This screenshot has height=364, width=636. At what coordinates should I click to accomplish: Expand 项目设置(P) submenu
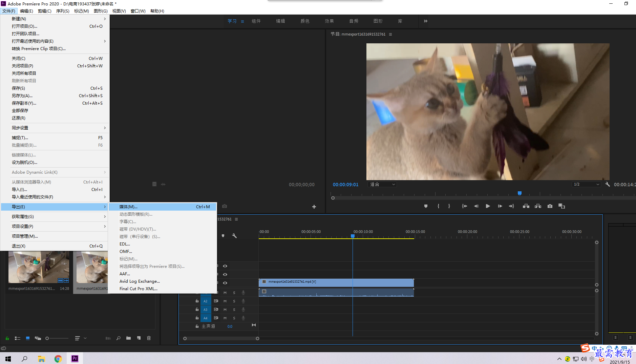[x=55, y=226]
